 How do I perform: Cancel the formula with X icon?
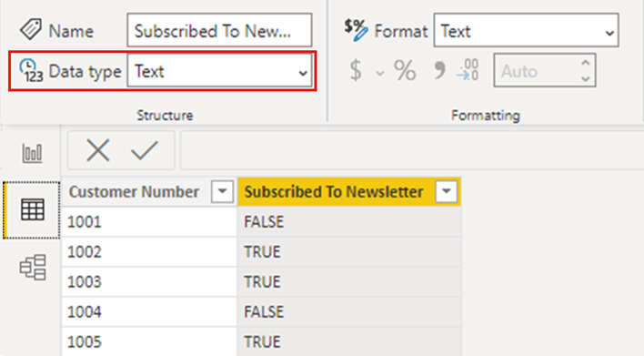pos(97,150)
